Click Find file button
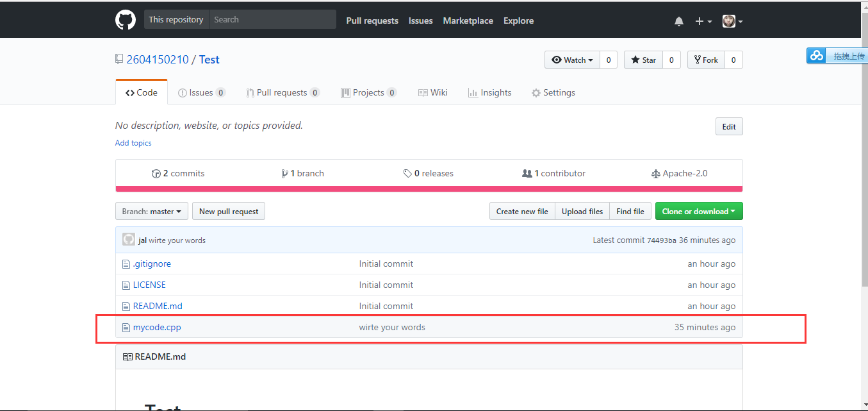Image resolution: width=868 pixels, height=411 pixels. [630, 211]
